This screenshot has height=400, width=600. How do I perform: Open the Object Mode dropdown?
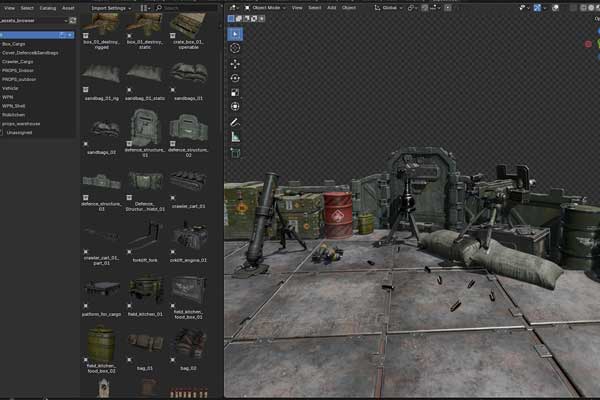tap(265, 8)
